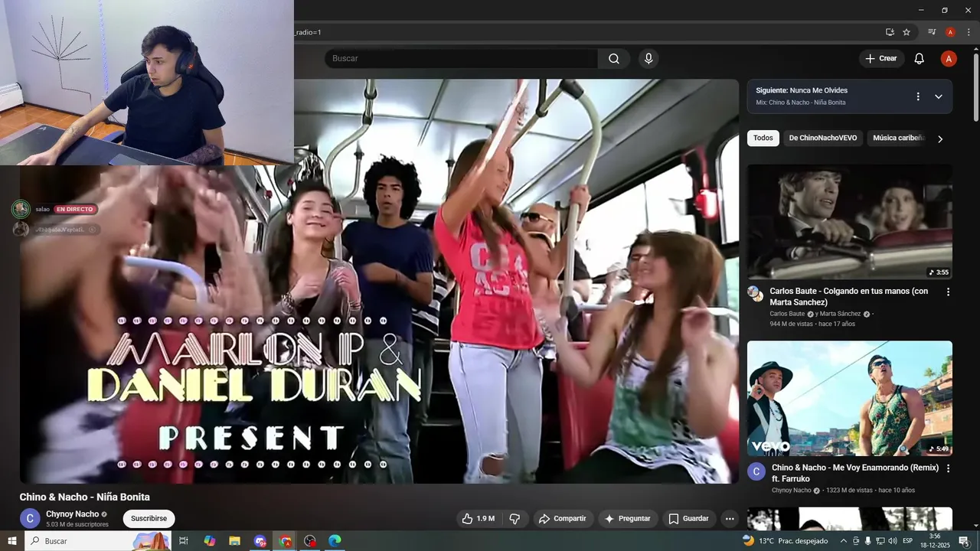
Task: Bookmark this page with star icon
Action: tap(906, 32)
